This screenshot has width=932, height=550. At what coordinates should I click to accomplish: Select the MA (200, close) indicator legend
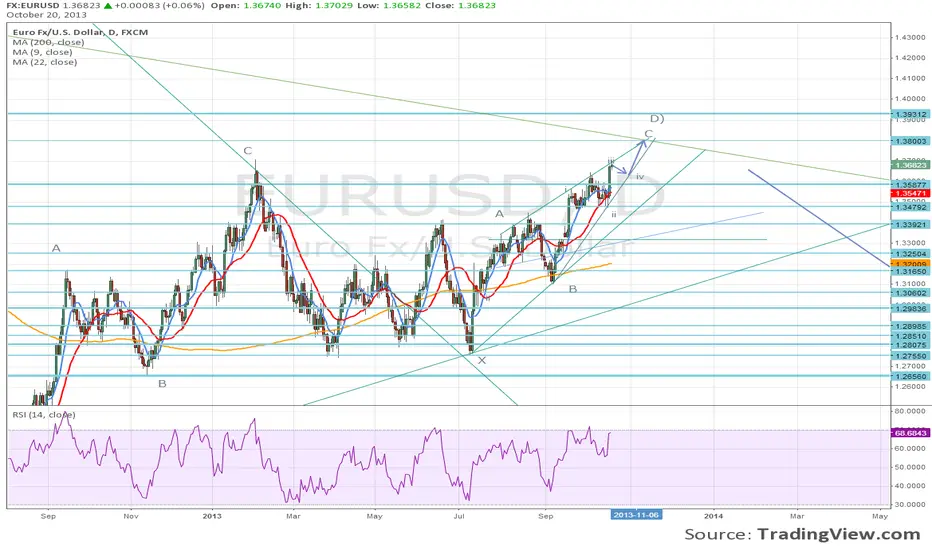[48, 42]
